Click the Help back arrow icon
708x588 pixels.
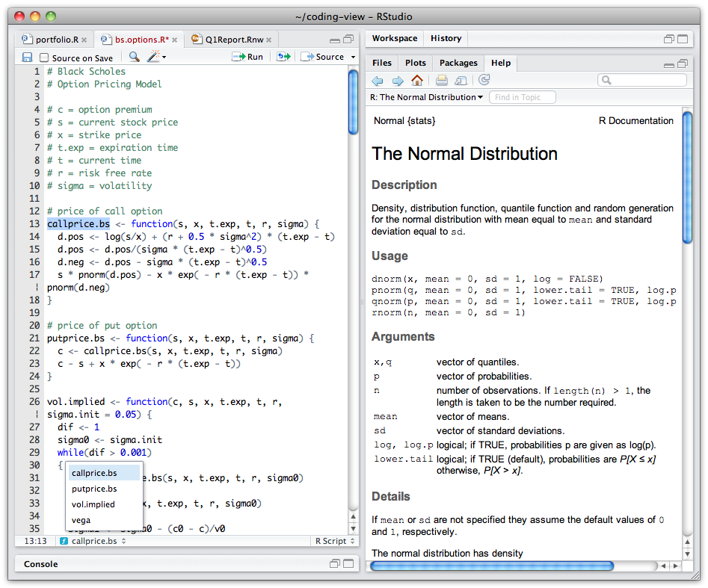pyautogui.click(x=378, y=81)
